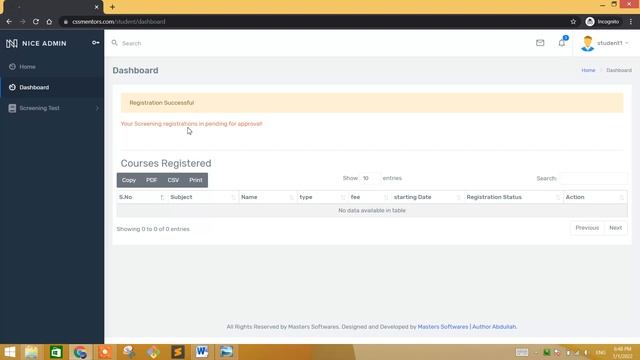The height and width of the screenshot is (360, 640).
Task: Sort by fee column header
Action: (x=369, y=197)
